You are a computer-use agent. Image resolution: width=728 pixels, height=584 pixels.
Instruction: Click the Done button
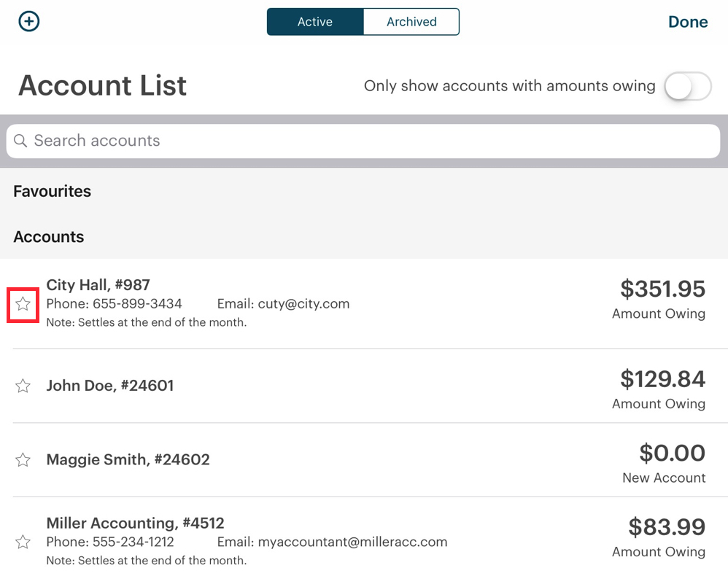(x=687, y=21)
